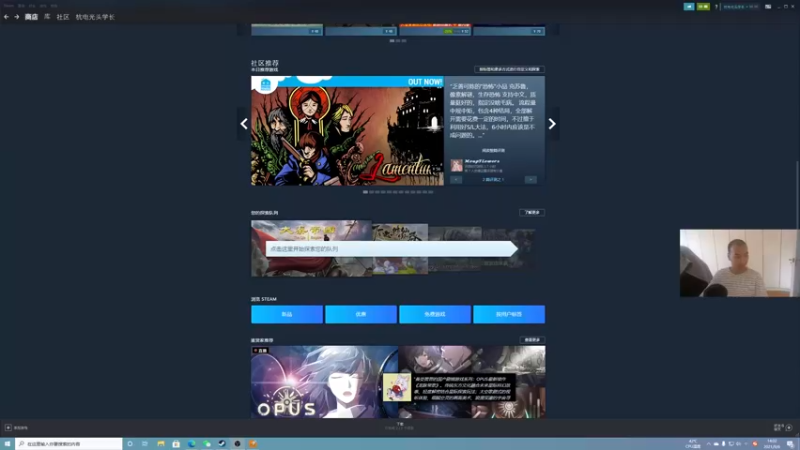Open the Steam menu in the title bar
Image resolution: width=800 pixels, height=450 pixels.
point(9,6)
